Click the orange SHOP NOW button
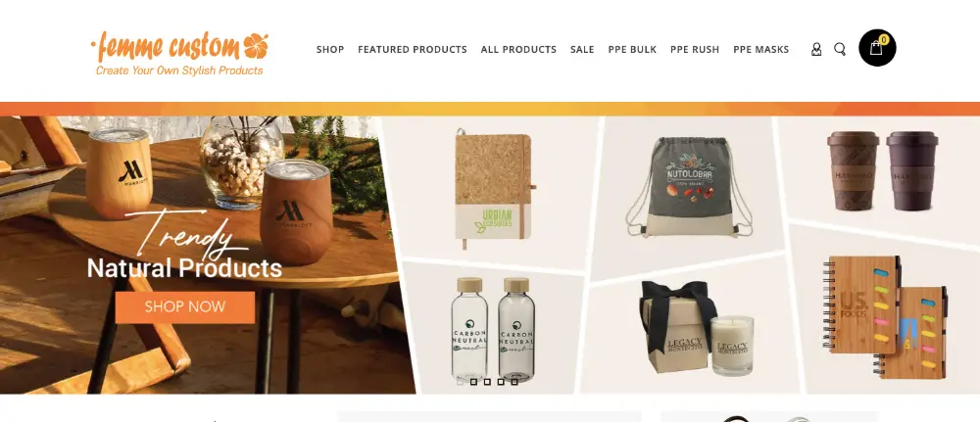 click(185, 307)
